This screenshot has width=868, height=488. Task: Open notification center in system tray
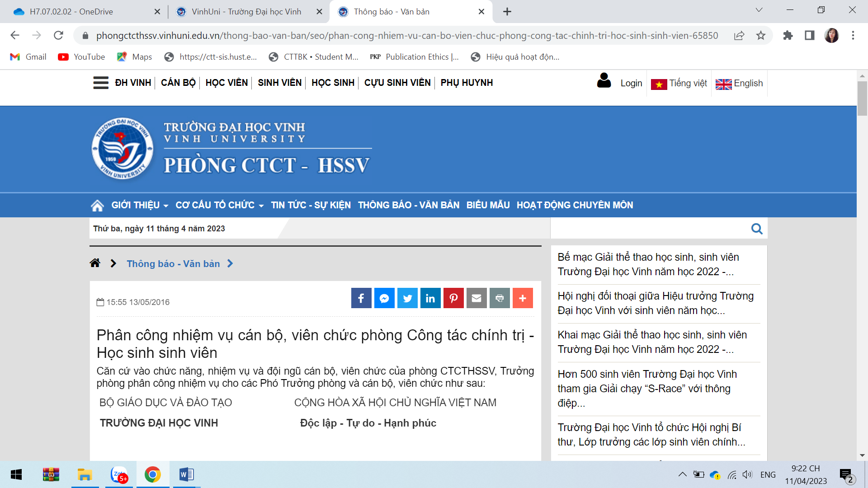coord(846,475)
